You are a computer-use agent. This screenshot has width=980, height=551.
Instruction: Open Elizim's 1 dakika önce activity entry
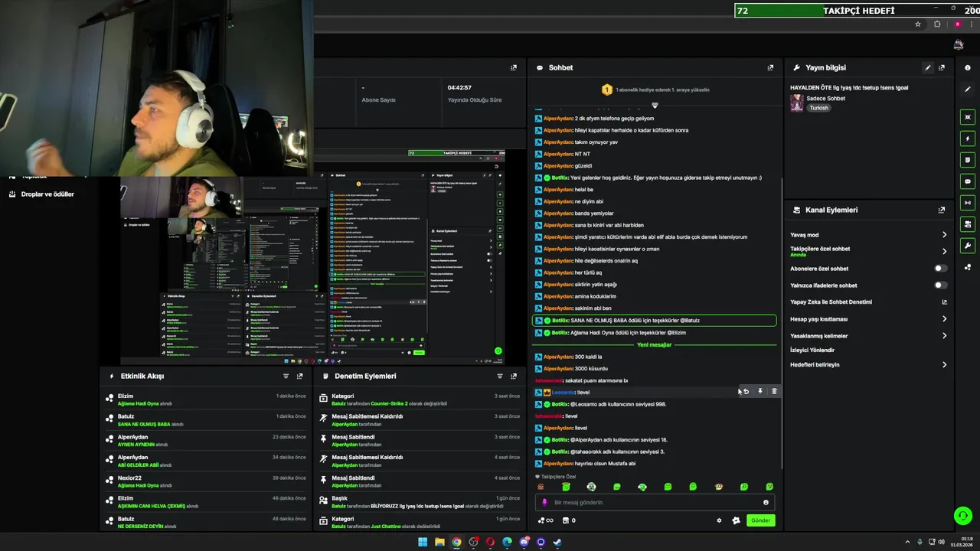click(207, 399)
